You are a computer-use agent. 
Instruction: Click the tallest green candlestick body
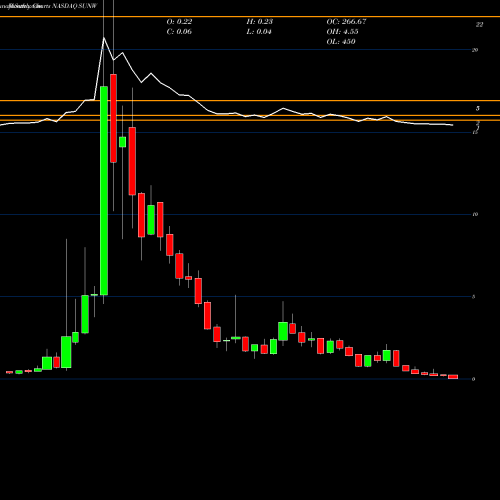(x=104, y=191)
